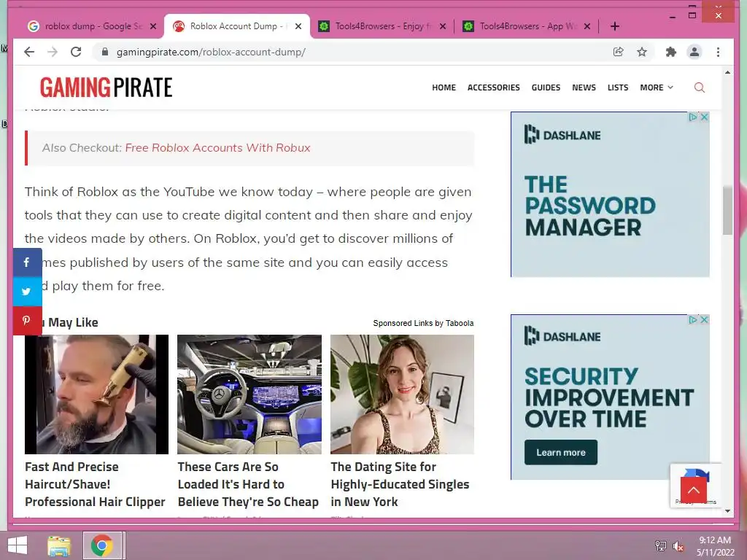Screen dimensions: 747x560
Task: Click the page scrollbar thumb
Action: click(x=727, y=211)
